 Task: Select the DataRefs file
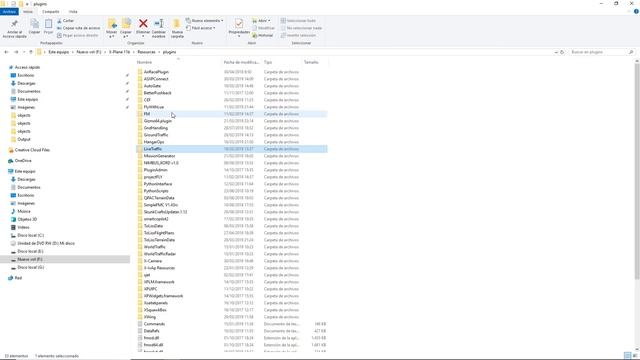point(151,331)
